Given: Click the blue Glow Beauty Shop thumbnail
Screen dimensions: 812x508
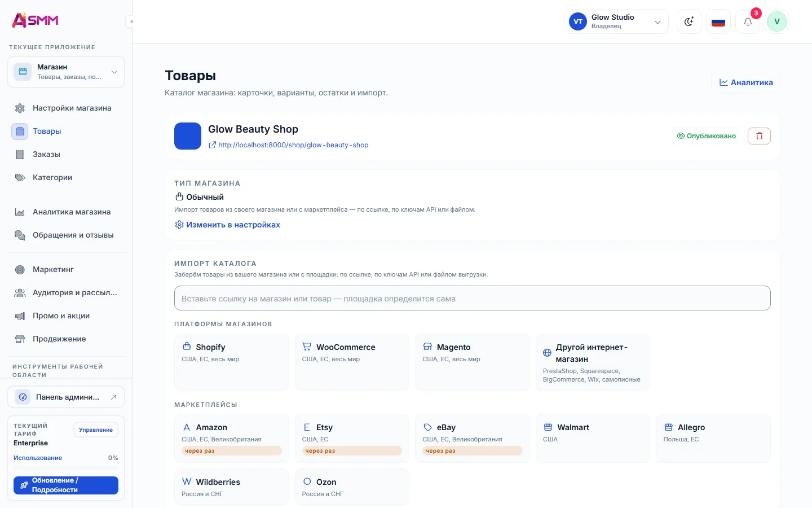Looking at the screenshot, I should click(x=188, y=136).
